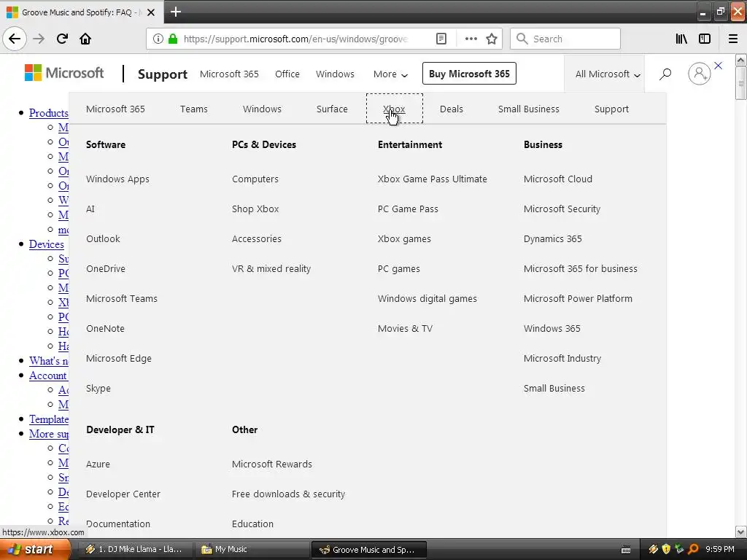Open site information icon in address bar
The image size is (747, 560).
pos(158,39)
